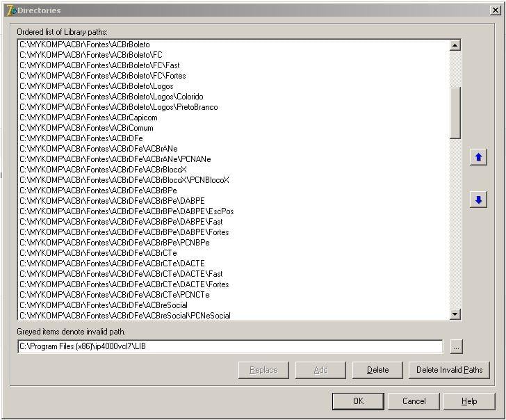Click the Add button
This screenshot has width=506, height=420.
pyautogui.click(x=320, y=370)
